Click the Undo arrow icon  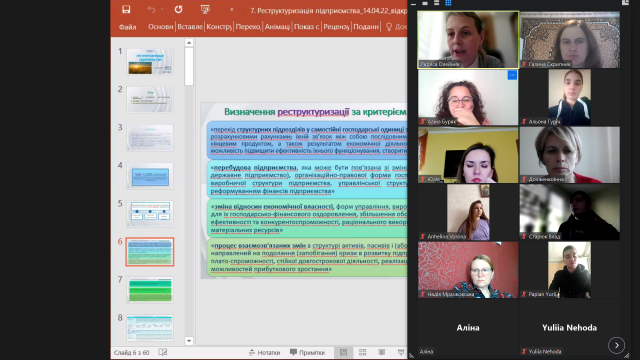tap(151, 9)
